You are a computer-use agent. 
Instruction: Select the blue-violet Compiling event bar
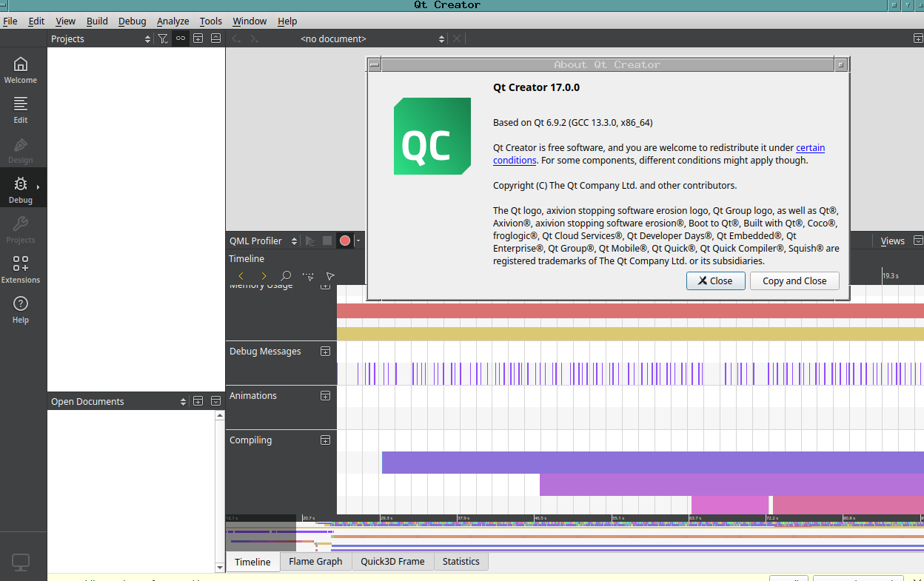tap(652, 463)
